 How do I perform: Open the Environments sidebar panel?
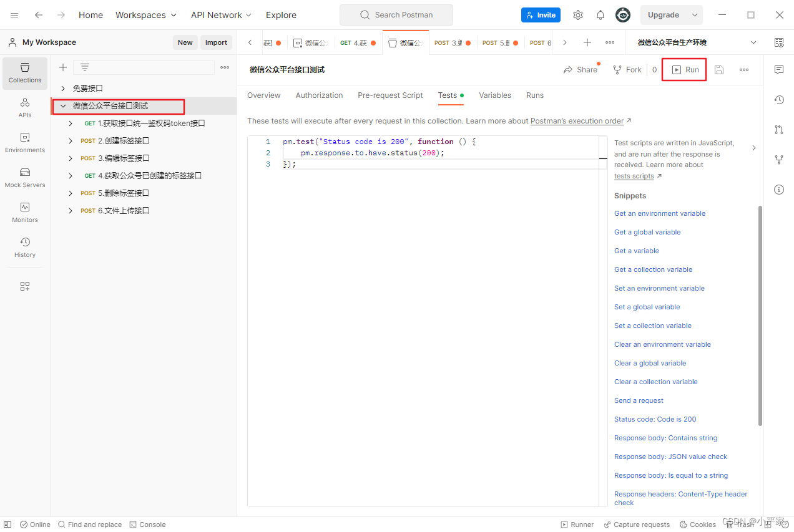[x=24, y=142]
